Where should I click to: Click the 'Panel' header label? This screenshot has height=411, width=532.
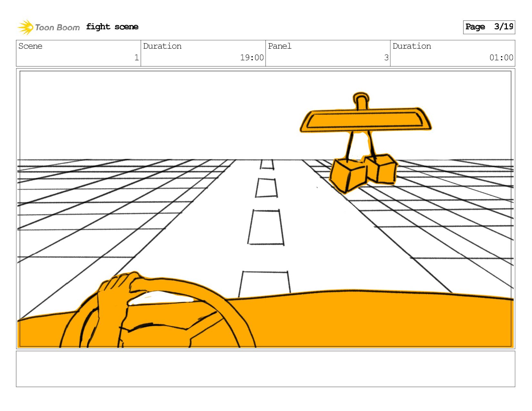[280, 46]
